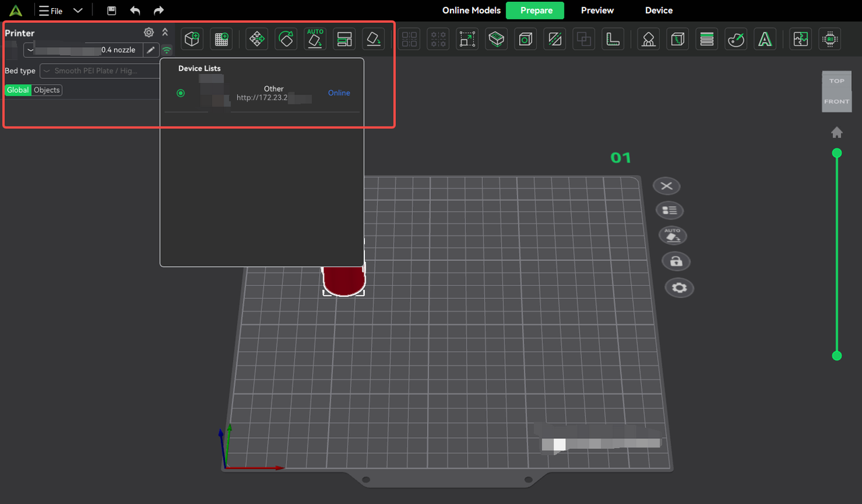Open the Online Models page
The width and height of the screenshot is (862, 504).
coord(471,10)
